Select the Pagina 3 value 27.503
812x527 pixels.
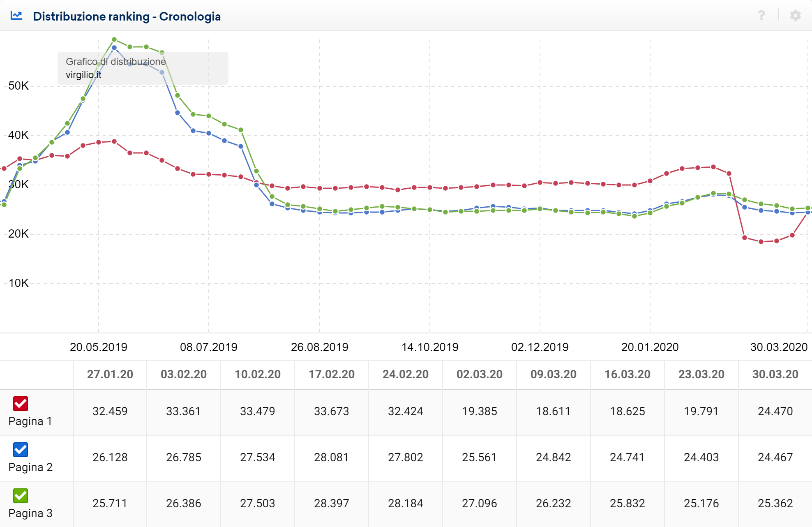tap(258, 504)
